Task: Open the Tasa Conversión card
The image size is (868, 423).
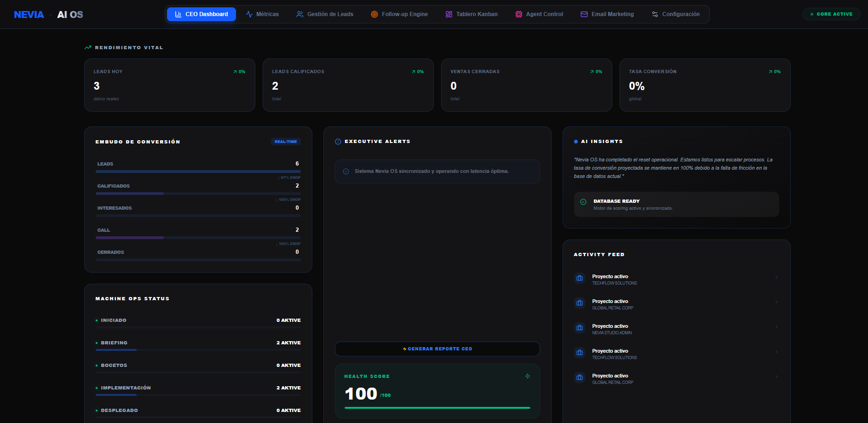Action: coord(705,85)
